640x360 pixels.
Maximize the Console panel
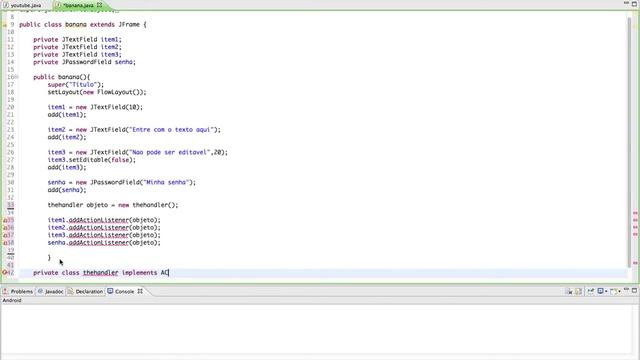pyautogui.click(x=634, y=290)
